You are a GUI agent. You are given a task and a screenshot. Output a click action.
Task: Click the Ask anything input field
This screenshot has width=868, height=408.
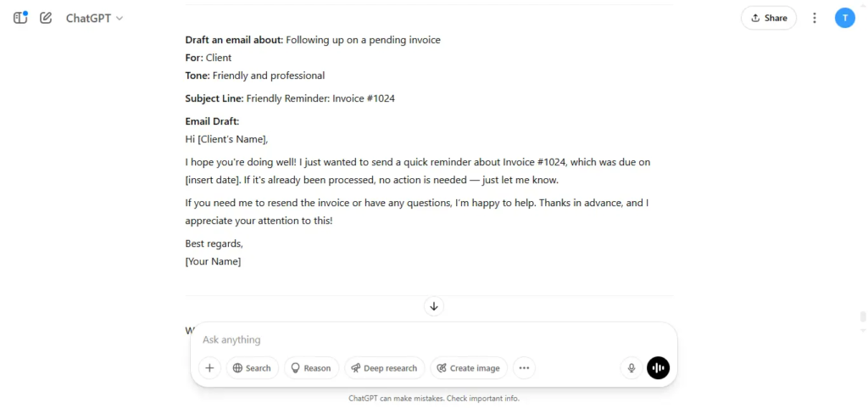[433, 339]
